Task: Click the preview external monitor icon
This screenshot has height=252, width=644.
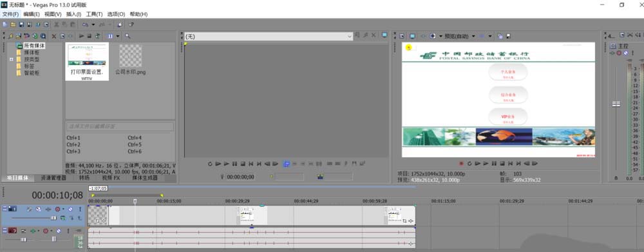Action: click(x=412, y=37)
